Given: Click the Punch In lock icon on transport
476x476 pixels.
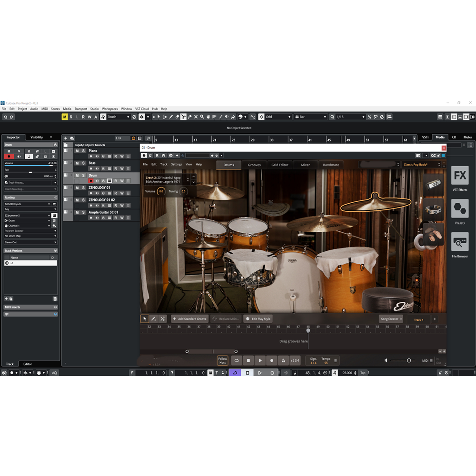Looking at the screenshot, I should tap(210, 373).
